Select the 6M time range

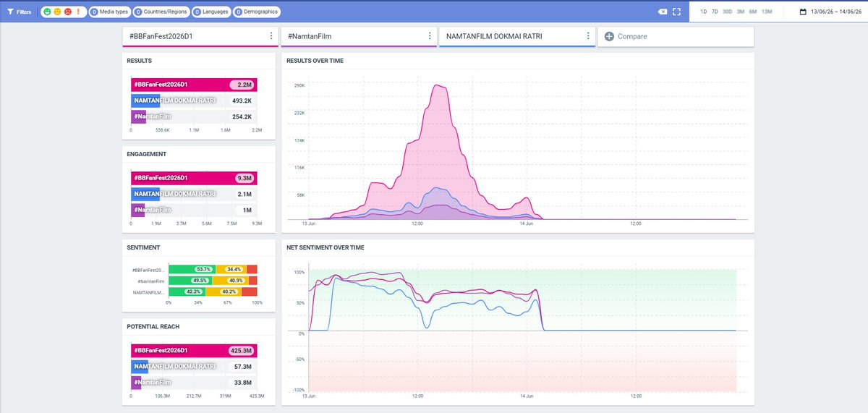point(753,12)
